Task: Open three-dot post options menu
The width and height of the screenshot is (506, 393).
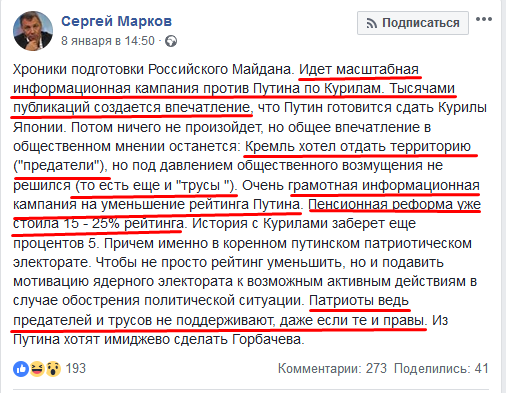Action: pos(484,19)
